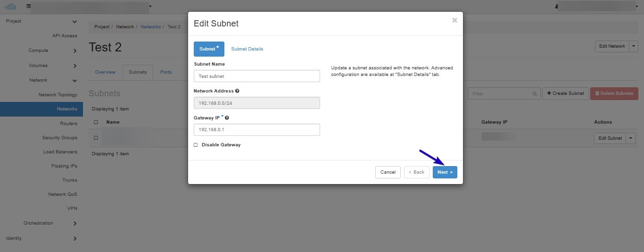The image size is (644, 252).
Task: Click the user account icon top right
Action: (557, 7)
